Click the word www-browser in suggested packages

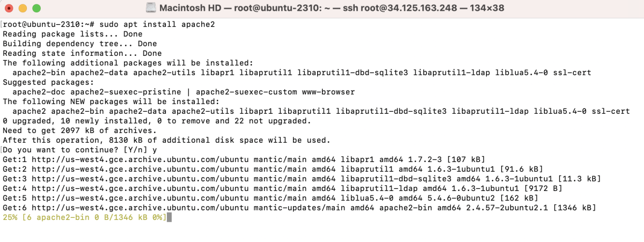point(328,92)
